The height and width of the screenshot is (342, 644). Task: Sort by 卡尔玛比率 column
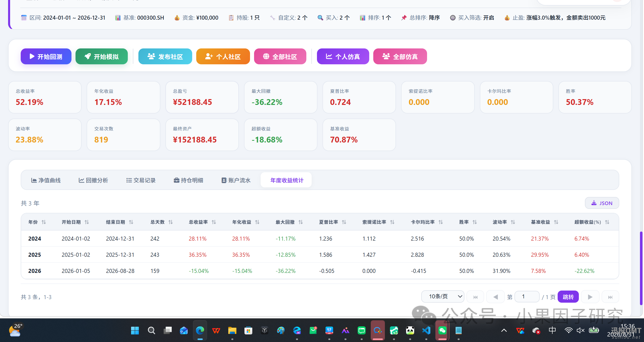pyautogui.click(x=440, y=222)
